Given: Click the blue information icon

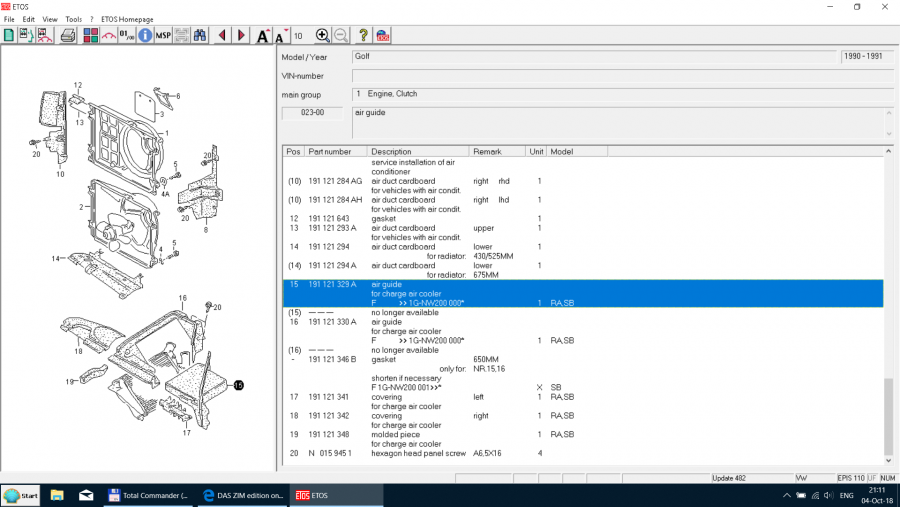Looking at the screenshot, I should pos(145,36).
